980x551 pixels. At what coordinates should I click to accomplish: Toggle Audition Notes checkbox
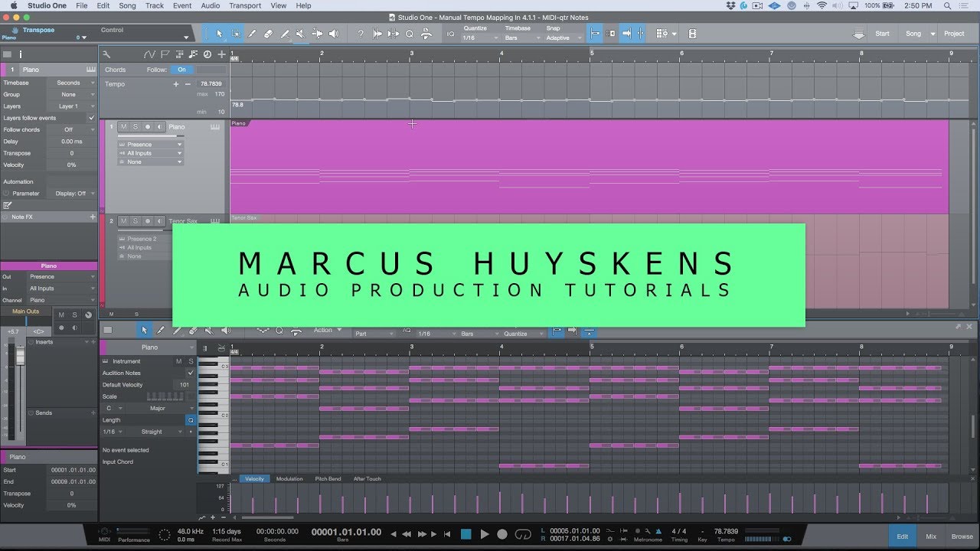coord(191,373)
